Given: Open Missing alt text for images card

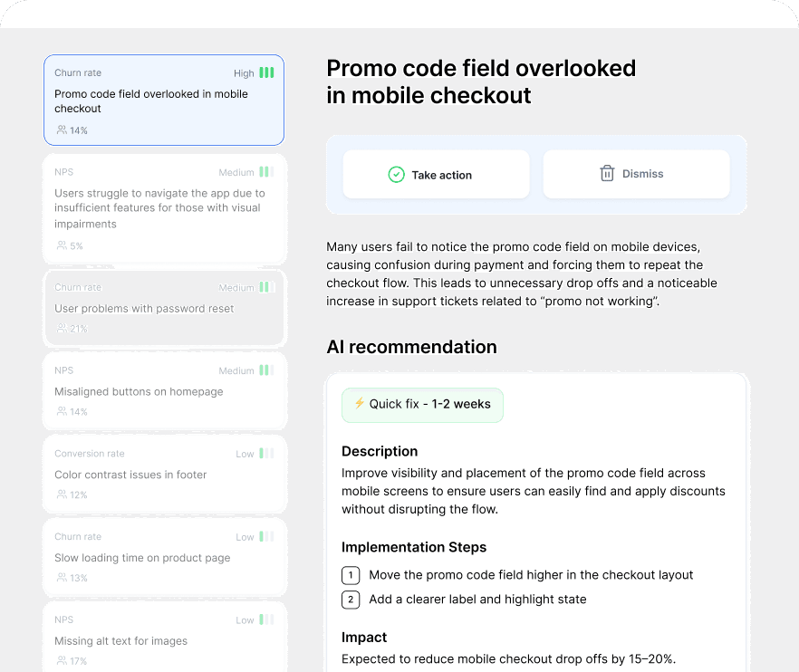Looking at the screenshot, I should click(x=164, y=640).
